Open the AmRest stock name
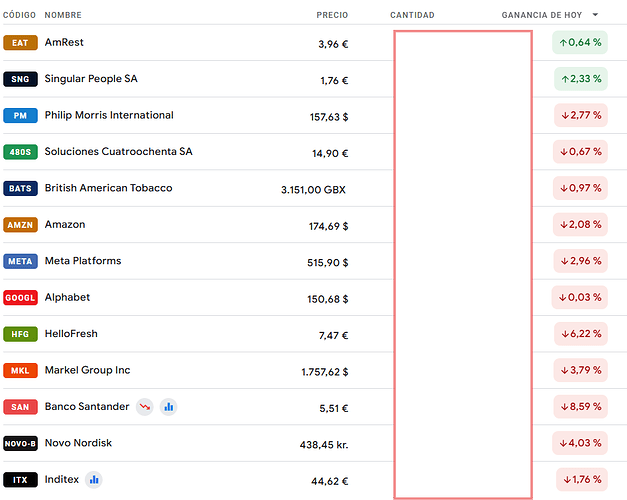Viewport: 627px width, 500px height. coord(64,42)
